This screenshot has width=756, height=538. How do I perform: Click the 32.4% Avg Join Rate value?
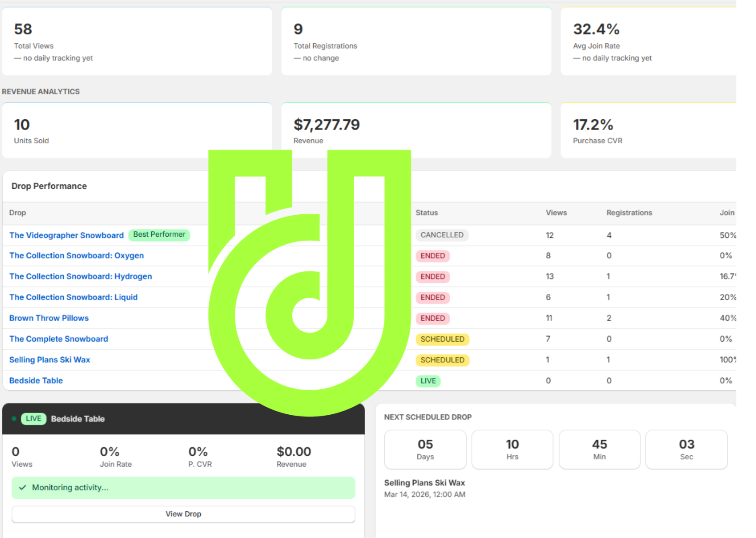[596, 29]
